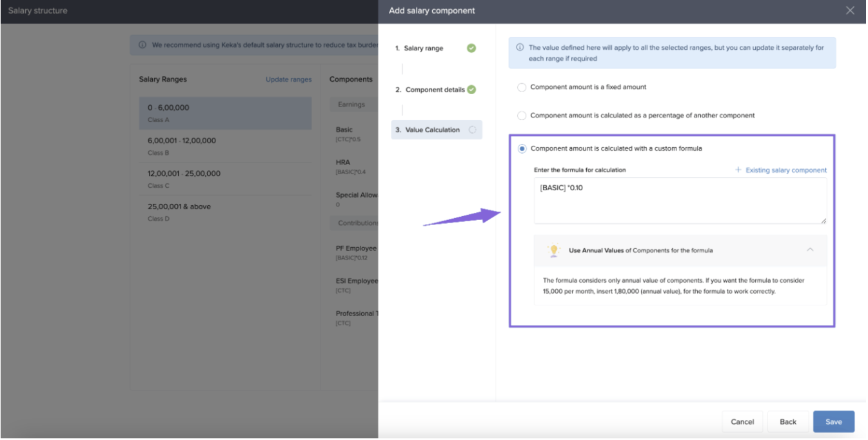
Task: Click plus icon beside Existing salary component
Action: click(738, 170)
